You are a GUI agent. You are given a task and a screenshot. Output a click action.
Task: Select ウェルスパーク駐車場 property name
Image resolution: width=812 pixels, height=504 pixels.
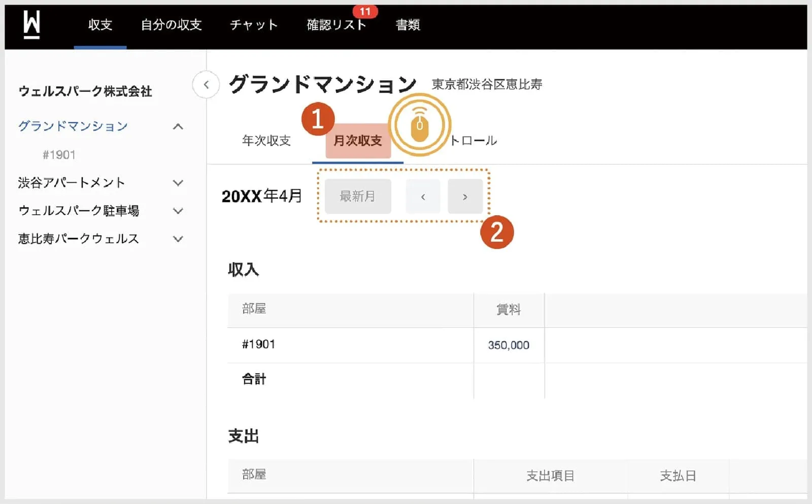pyautogui.click(x=79, y=211)
